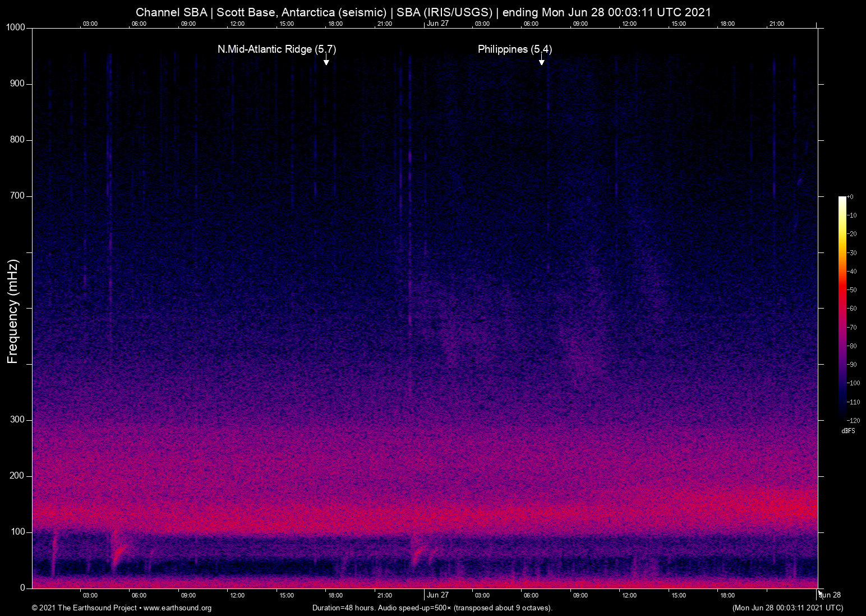Screen dimensions: 866x616
Task: Click the 100 mHz frequency axis label
Action: [x=18, y=532]
